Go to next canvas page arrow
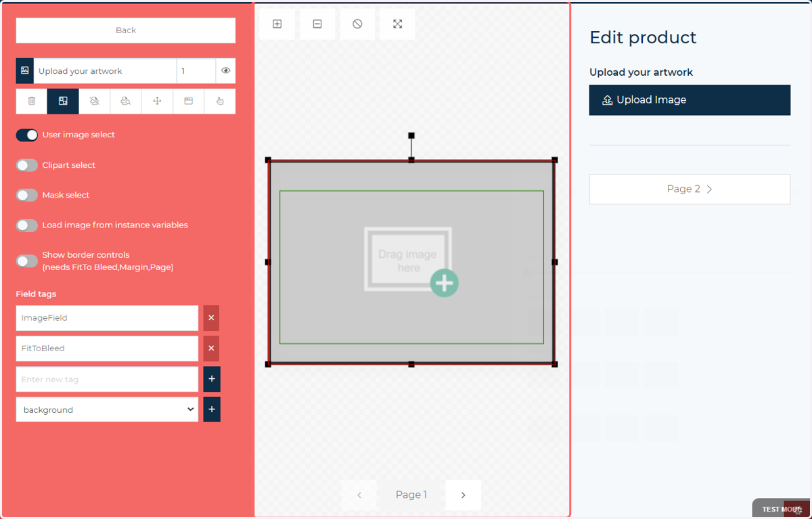 464,495
